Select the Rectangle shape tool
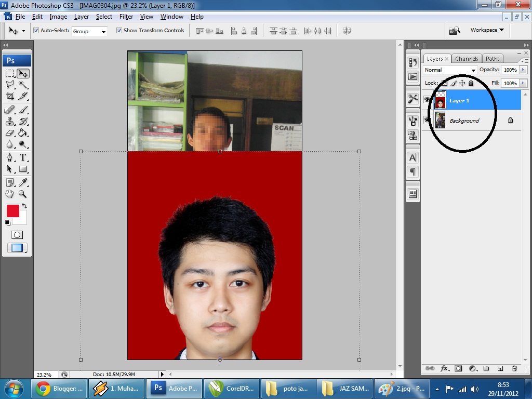Viewport: 532px width, 399px height. [x=23, y=169]
